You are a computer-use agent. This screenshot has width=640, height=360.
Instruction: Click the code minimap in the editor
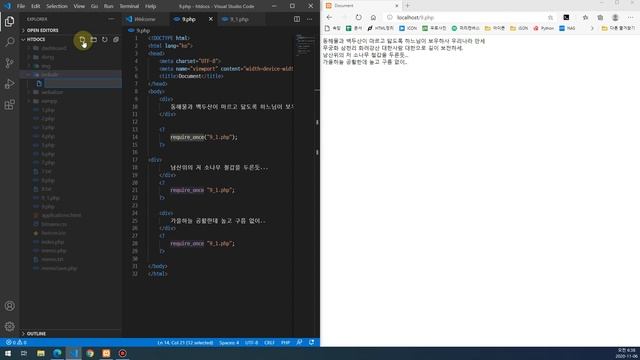pos(305,45)
